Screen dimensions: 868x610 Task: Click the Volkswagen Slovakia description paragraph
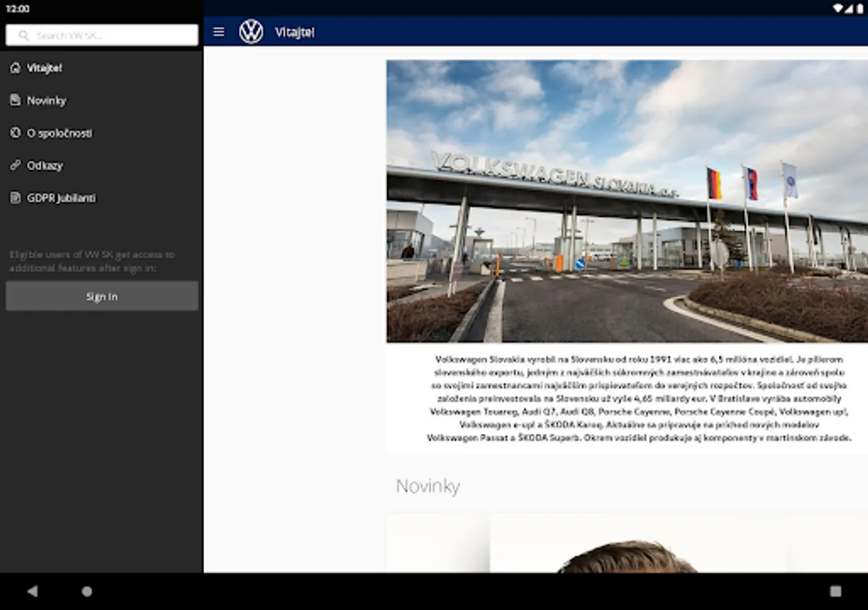click(x=637, y=399)
